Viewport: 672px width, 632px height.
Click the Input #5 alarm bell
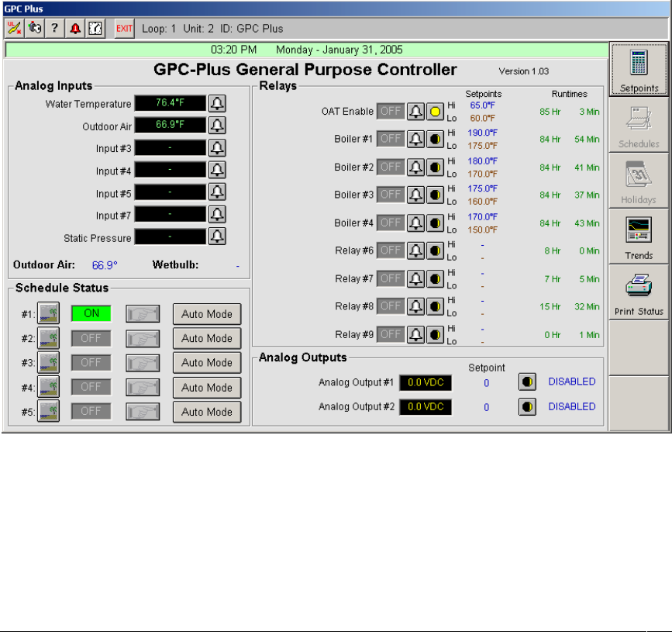217,192
